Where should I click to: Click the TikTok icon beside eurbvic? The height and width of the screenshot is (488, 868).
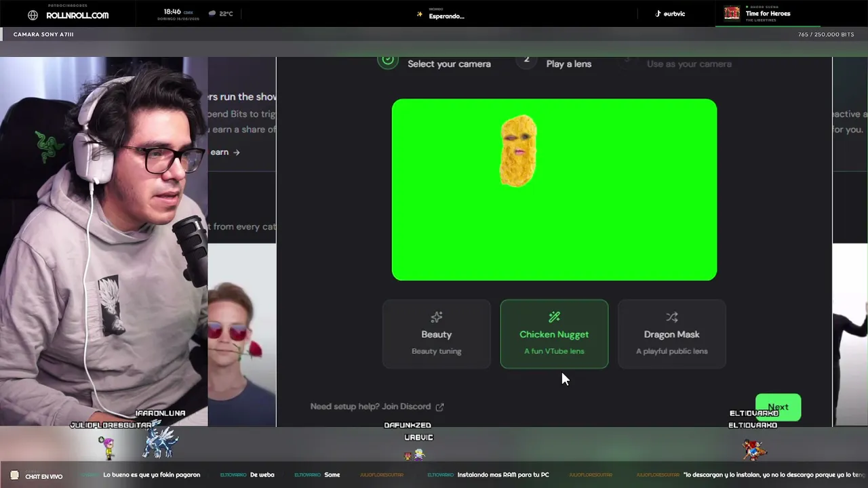[658, 14]
